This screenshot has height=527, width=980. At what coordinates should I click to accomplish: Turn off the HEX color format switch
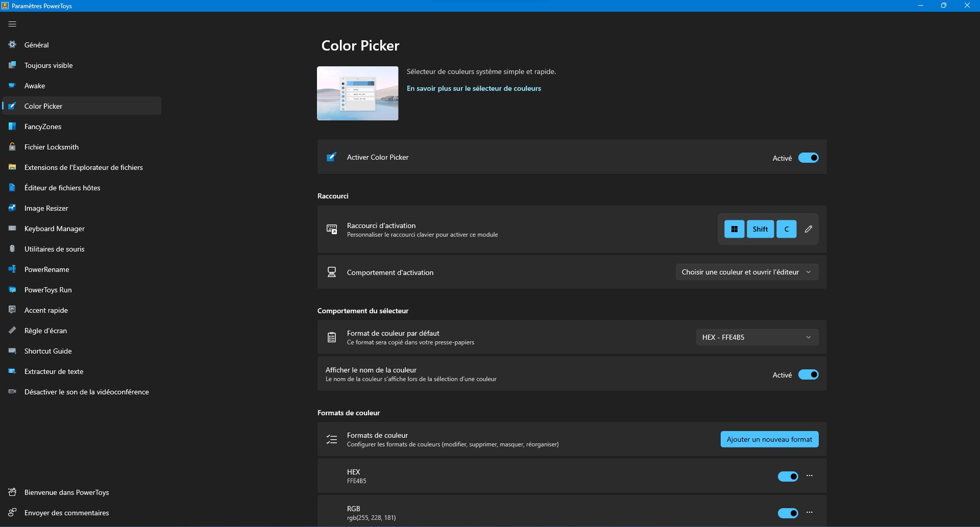[x=788, y=476]
